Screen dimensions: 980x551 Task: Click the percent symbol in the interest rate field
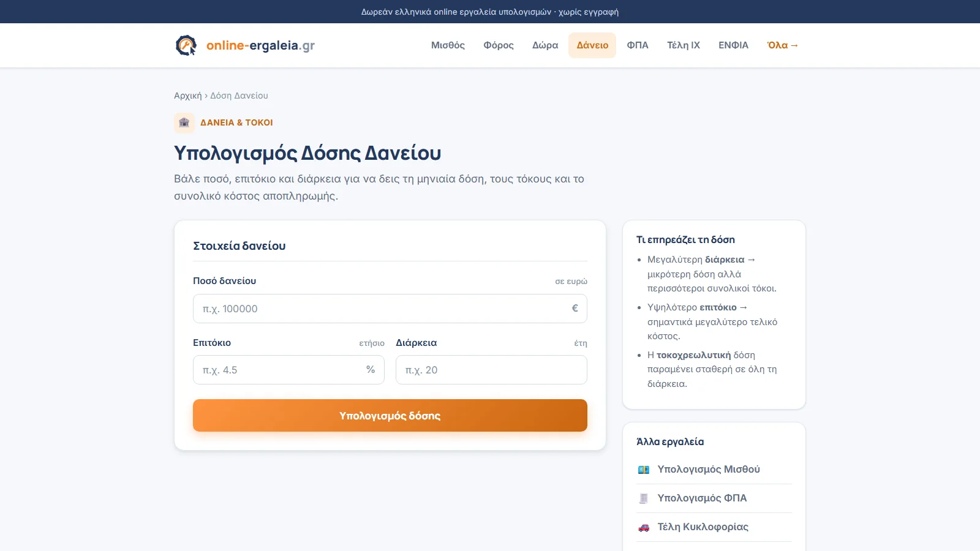[371, 370]
